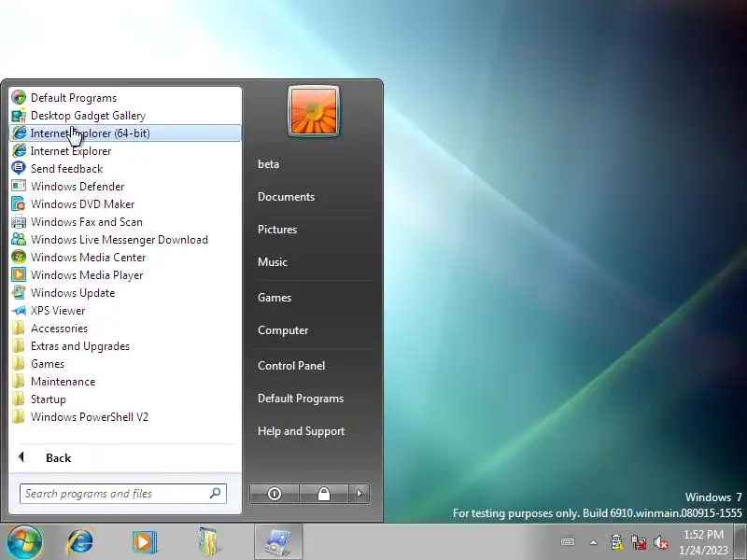Click the muted volume tray icon
The image size is (747, 560).
pos(661,542)
